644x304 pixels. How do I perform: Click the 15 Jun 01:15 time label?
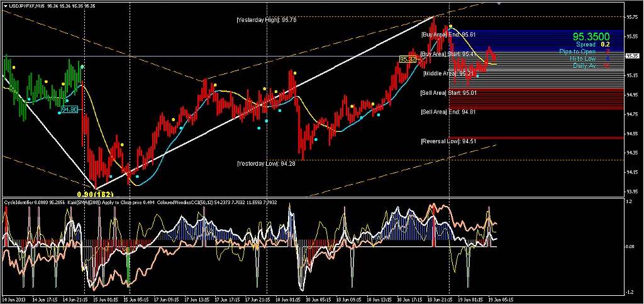point(106,300)
